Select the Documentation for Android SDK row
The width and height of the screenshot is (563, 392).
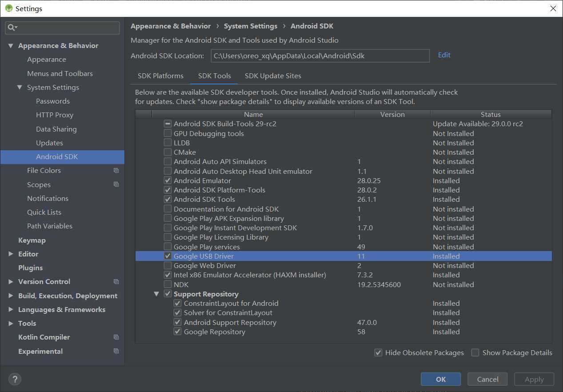coord(343,209)
